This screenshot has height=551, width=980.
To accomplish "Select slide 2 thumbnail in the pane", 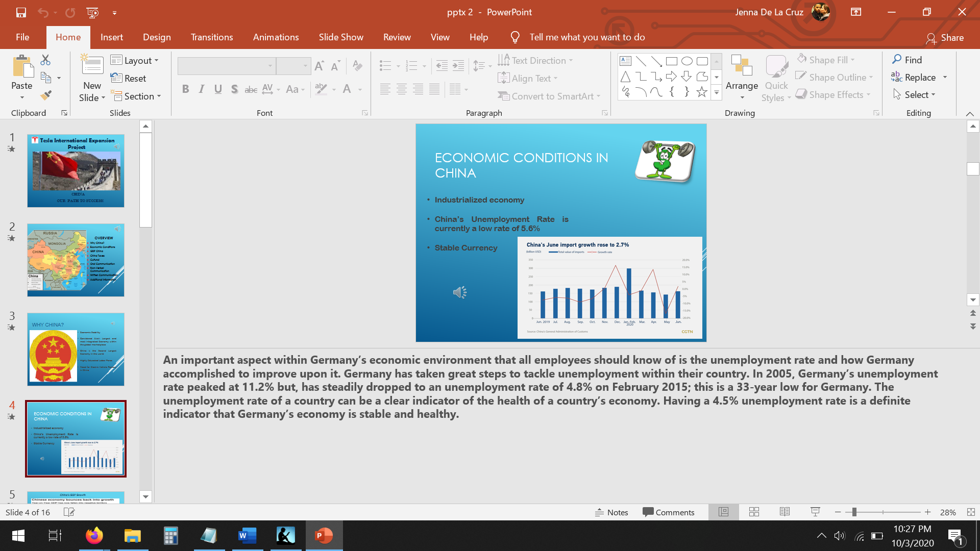I will pyautogui.click(x=76, y=260).
